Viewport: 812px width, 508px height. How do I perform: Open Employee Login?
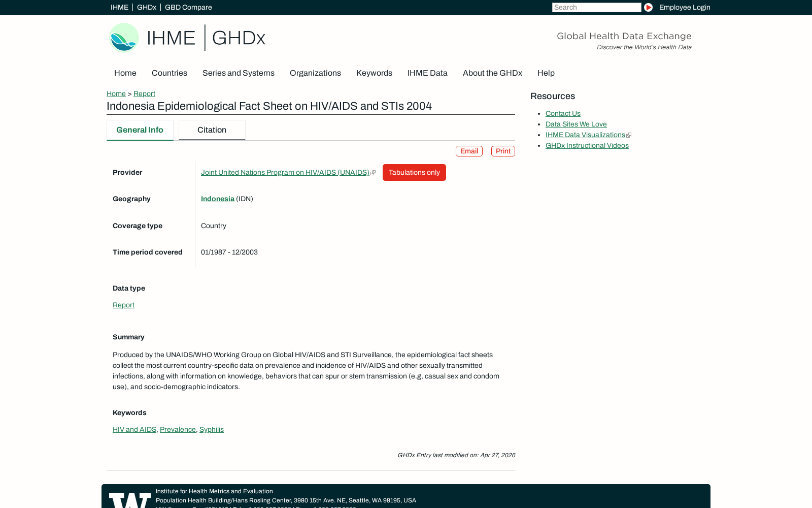(x=685, y=7)
